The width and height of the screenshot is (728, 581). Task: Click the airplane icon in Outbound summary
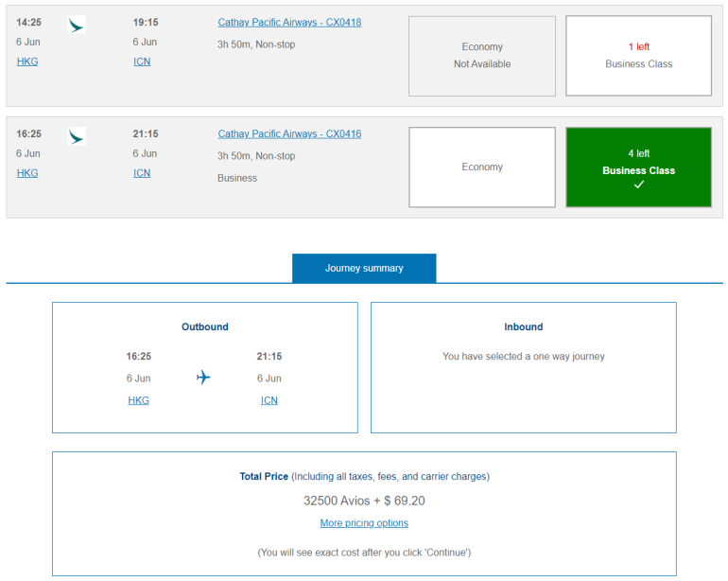pyautogui.click(x=203, y=378)
